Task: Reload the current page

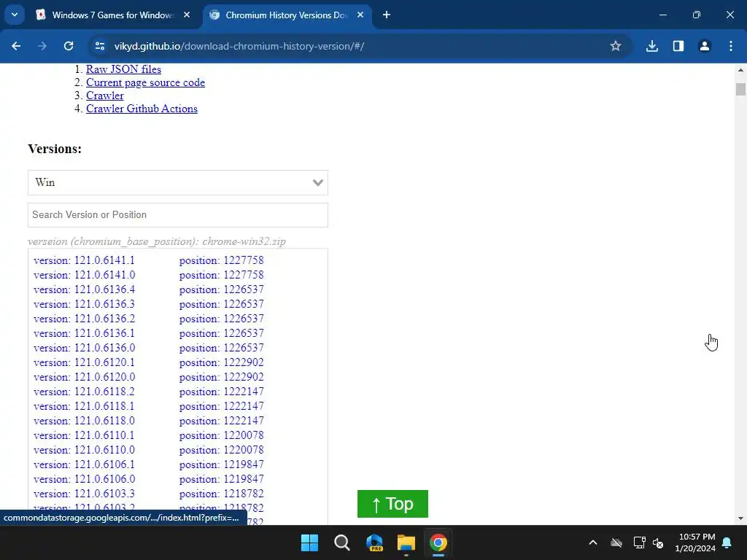Action: pyautogui.click(x=69, y=46)
